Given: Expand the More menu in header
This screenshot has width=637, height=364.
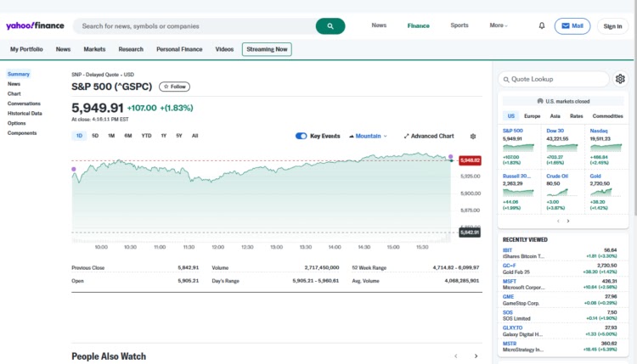Looking at the screenshot, I should coord(499,25).
